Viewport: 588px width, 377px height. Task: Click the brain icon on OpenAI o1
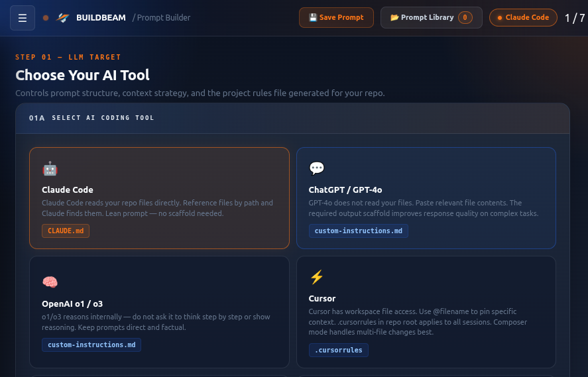pyautogui.click(x=50, y=282)
